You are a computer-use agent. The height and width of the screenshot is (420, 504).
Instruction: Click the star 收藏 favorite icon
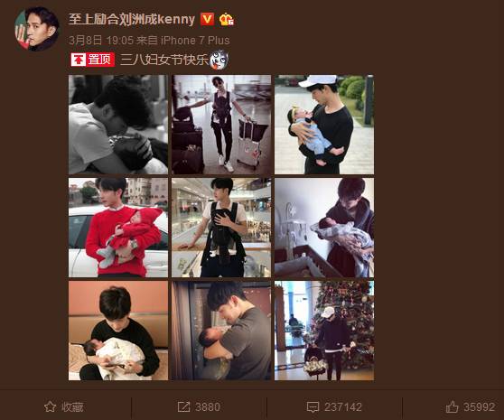pos(50,406)
